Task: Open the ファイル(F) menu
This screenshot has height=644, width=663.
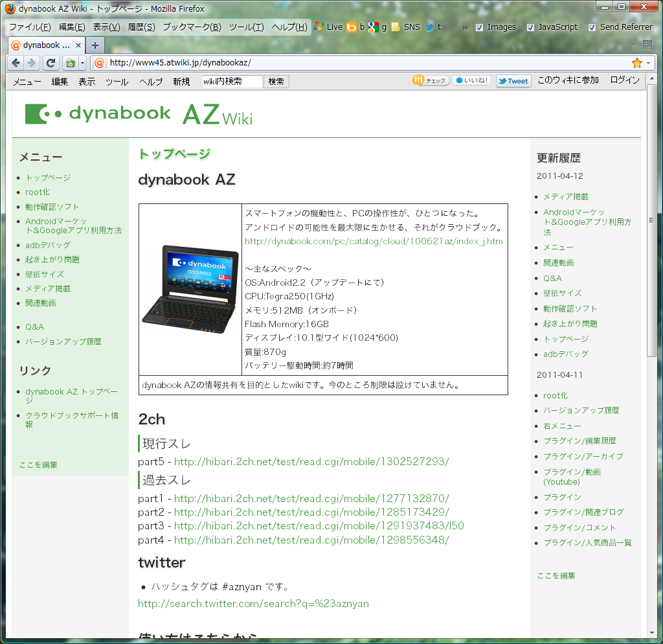Action: 30,27
